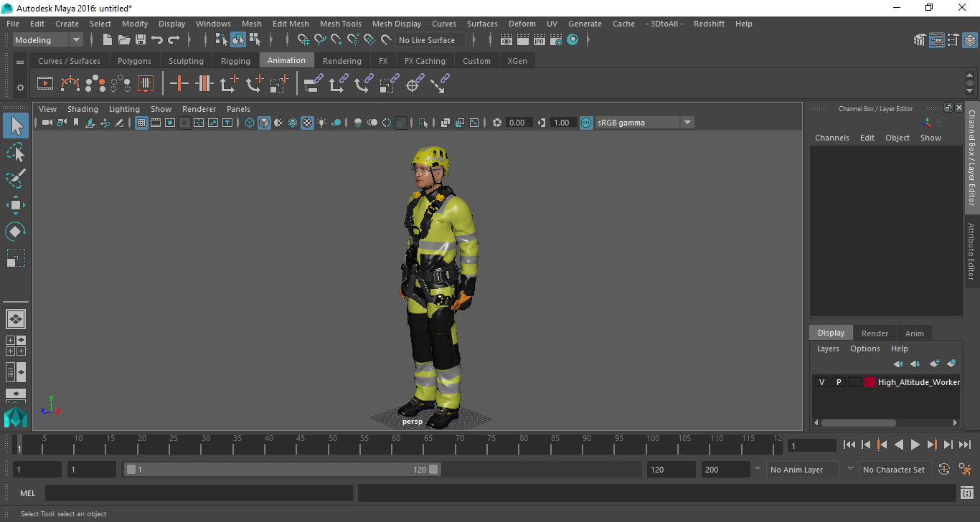The height and width of the screenshot is (522, 980).
Task: Open the shelf tab selector menu
Action: pos(20,62)
